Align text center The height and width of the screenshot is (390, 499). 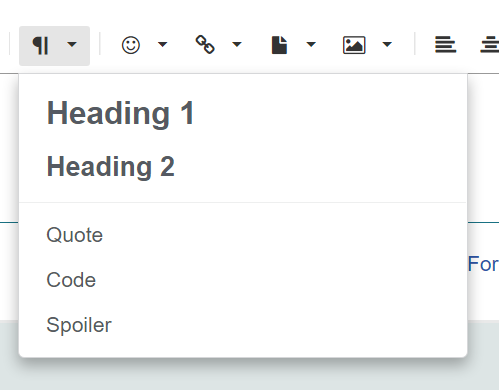pyautogui.click(x=490, y=45)
